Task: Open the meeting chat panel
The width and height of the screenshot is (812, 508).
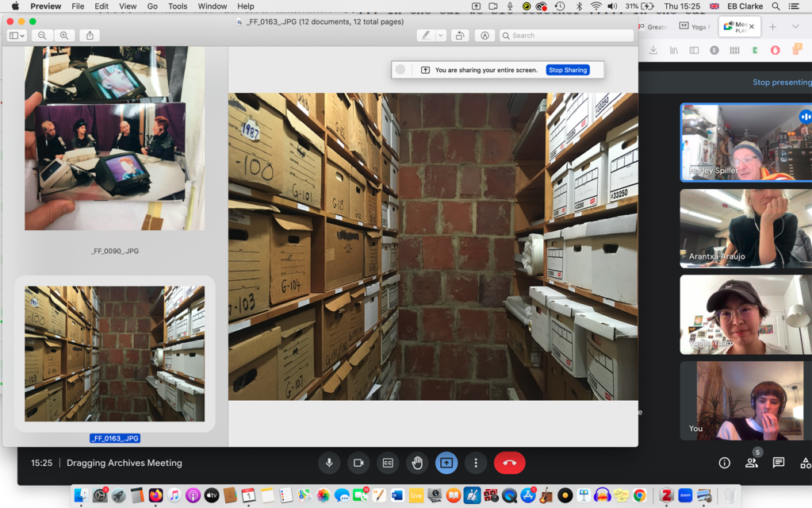Action: [x=779, y=463]
